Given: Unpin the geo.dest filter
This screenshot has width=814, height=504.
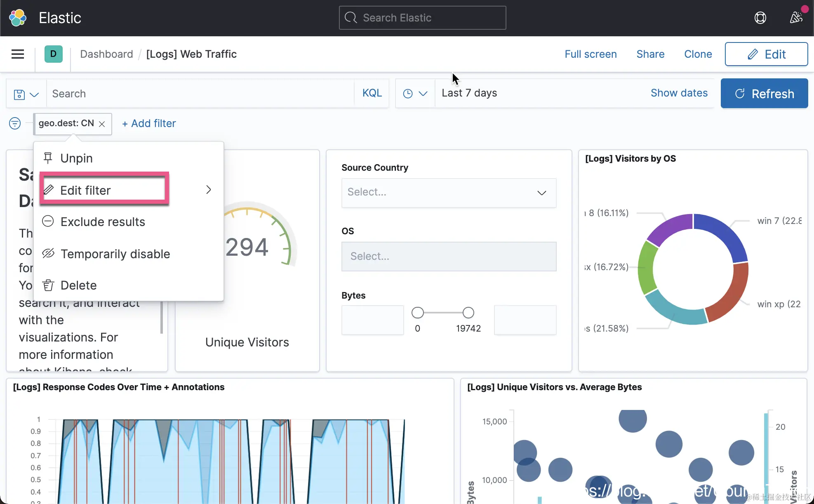Looking at the screenshot, I should tap(76, 158).
